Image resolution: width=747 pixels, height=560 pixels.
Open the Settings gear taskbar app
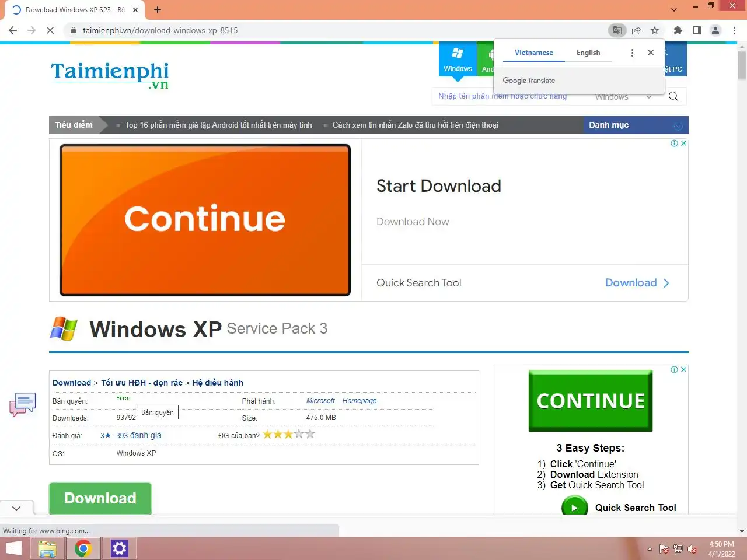pos(119,548)
